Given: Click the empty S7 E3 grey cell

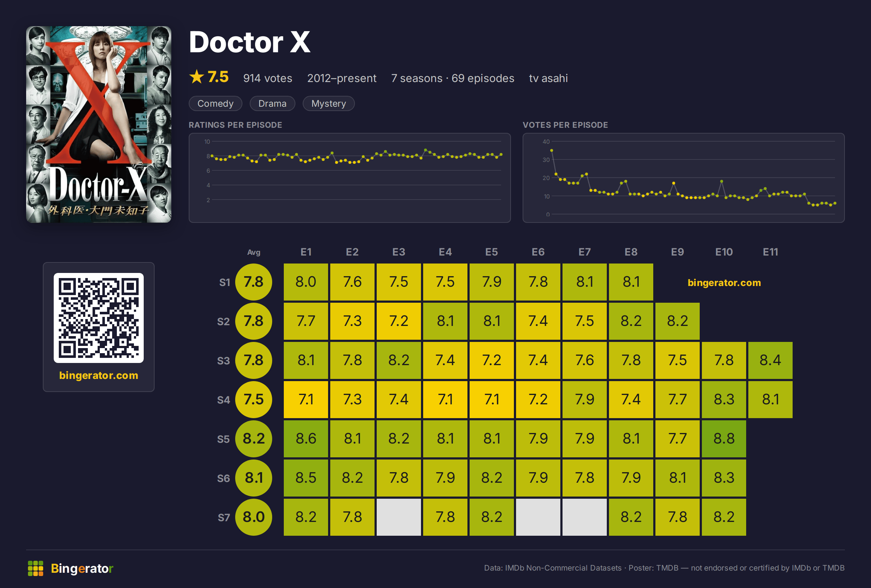Looking at the screenshot, I should pyautogui.click(x=399, y=517).
